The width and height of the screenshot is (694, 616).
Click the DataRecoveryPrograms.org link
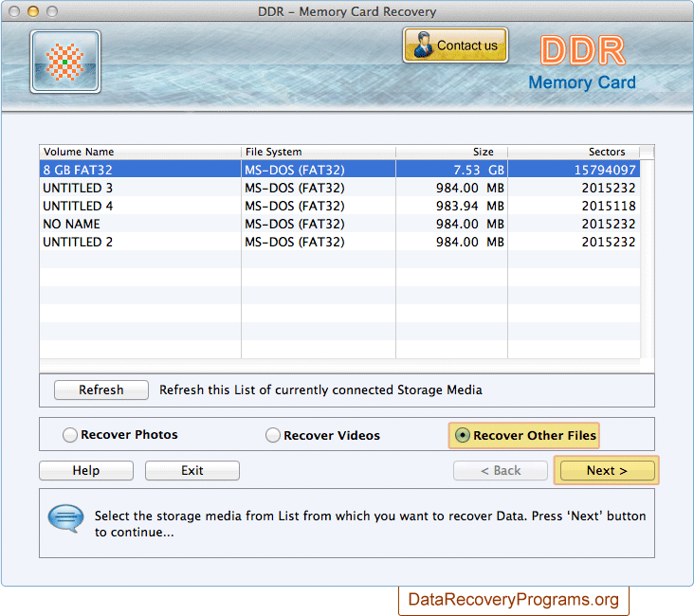click(x=514, y=600)
